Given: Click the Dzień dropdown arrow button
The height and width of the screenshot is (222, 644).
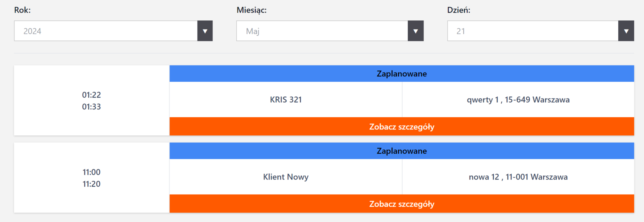Looking at the screenshot, I should 626,31.
